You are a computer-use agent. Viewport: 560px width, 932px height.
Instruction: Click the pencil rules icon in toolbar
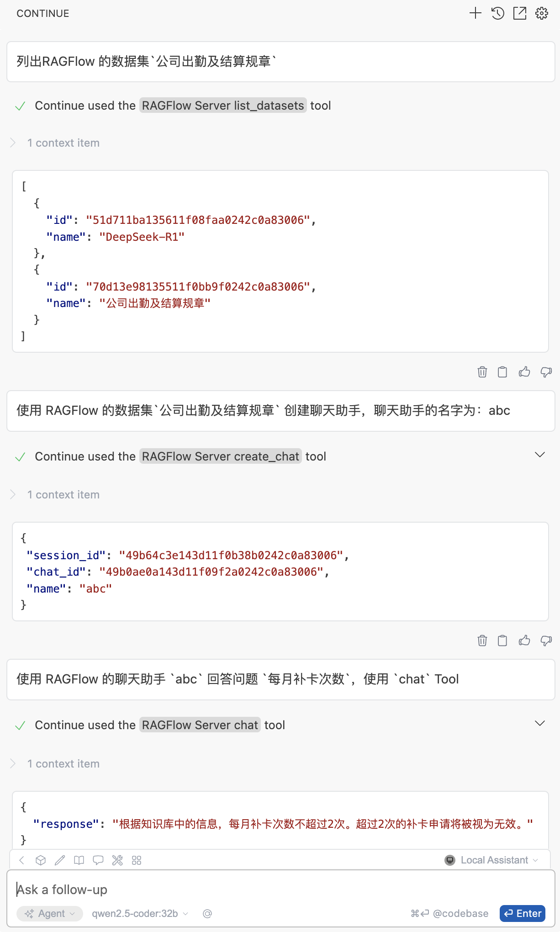coord(60,860)
